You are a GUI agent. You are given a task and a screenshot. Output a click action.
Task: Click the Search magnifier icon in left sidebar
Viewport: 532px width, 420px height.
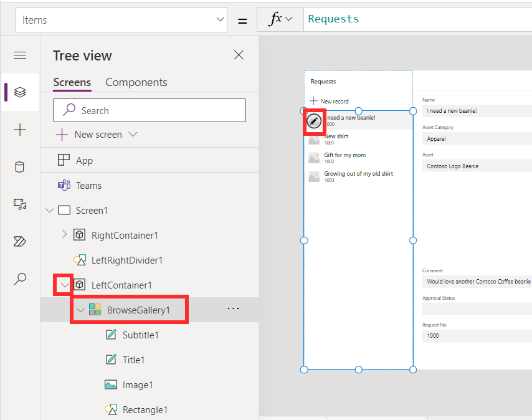[x=20, y=279]
